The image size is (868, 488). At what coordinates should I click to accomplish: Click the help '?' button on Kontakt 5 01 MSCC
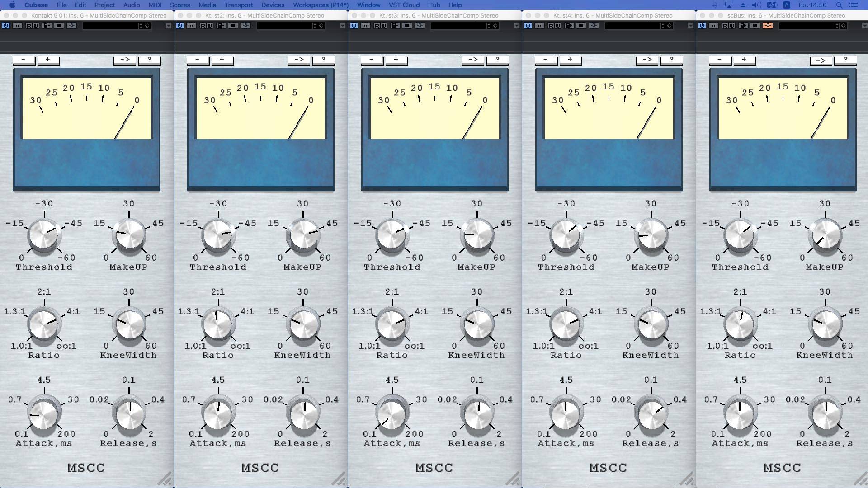(149, 60)
